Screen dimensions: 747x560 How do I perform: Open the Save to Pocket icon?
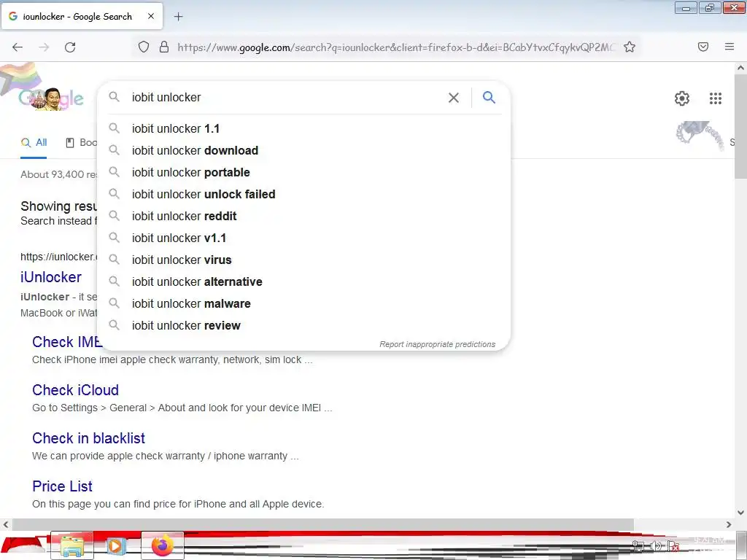(703, 47)
